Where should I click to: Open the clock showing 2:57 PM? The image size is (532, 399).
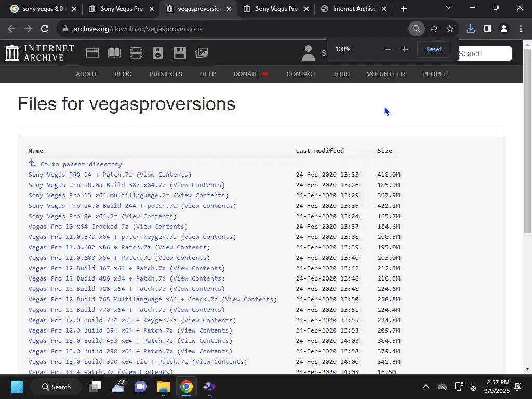(x=497, y=387)
